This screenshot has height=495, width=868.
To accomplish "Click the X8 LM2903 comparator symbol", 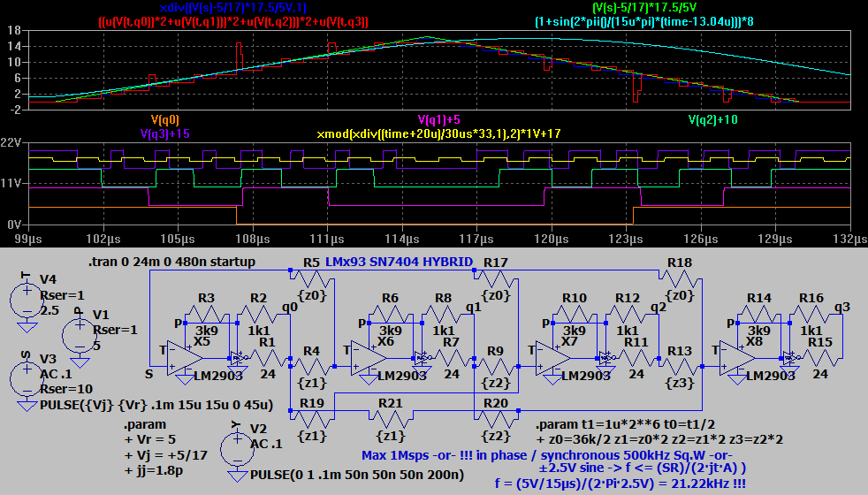I will click(736, 358).
